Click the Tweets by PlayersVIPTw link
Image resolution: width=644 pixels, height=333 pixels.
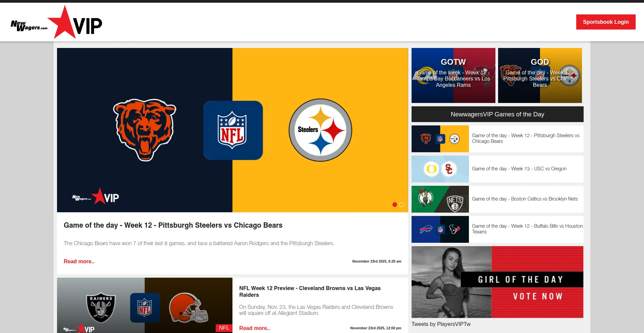tap(441, 324)
